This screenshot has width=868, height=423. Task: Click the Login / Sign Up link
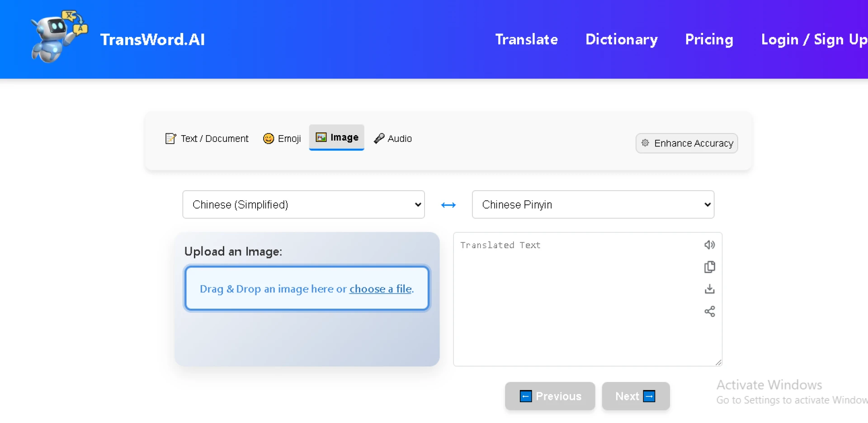(814, 39)
